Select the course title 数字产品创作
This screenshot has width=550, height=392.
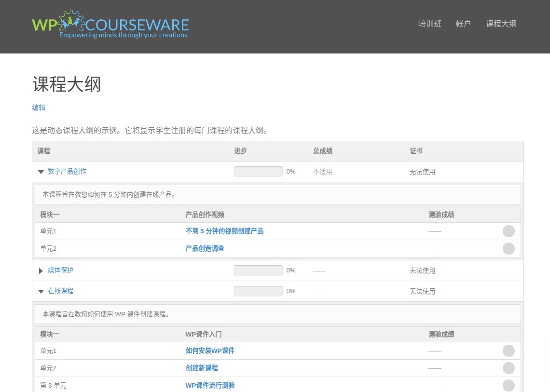pyautogui.click(x=67, y=171)
